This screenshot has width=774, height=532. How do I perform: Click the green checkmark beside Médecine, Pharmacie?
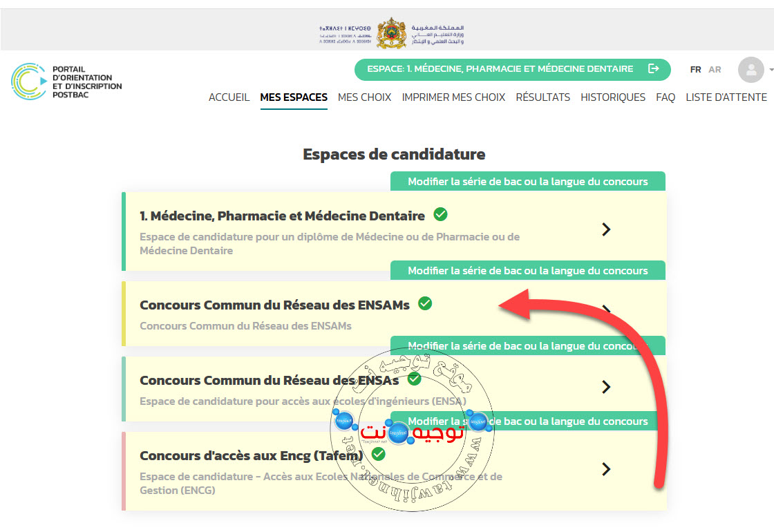coord(440,215)
